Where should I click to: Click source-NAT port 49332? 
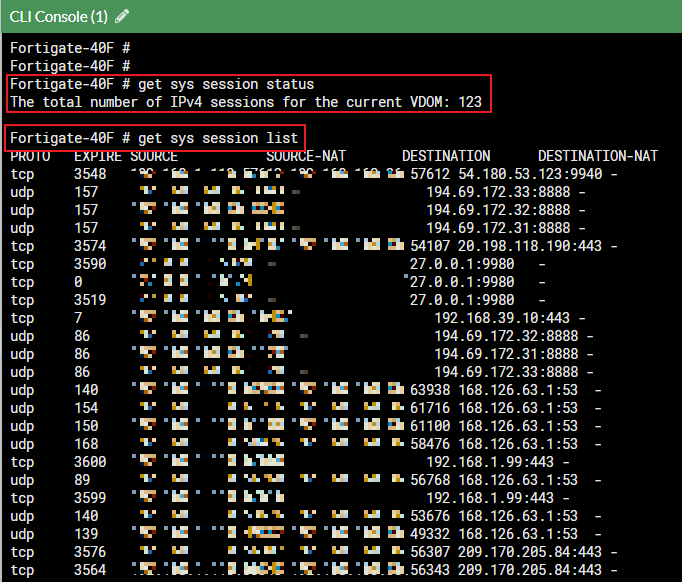coord(430,534)
